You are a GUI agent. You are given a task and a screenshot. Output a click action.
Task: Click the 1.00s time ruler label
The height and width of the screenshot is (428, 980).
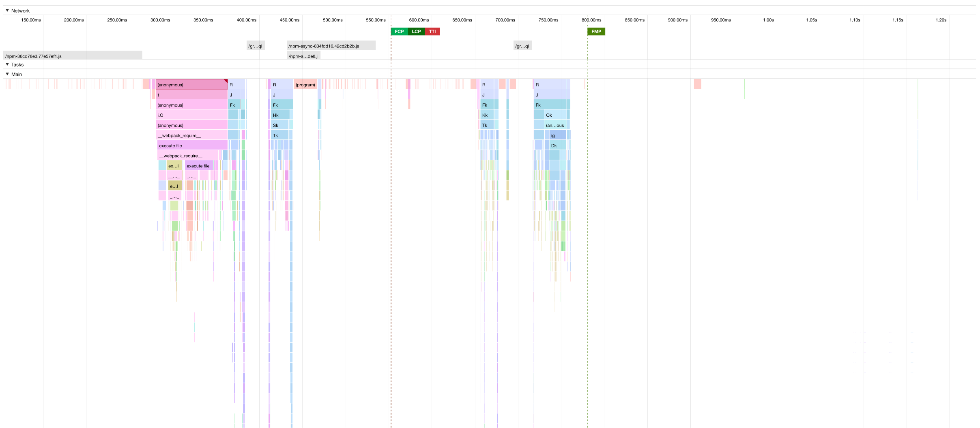pyautogui.click(x=768, y=20)
